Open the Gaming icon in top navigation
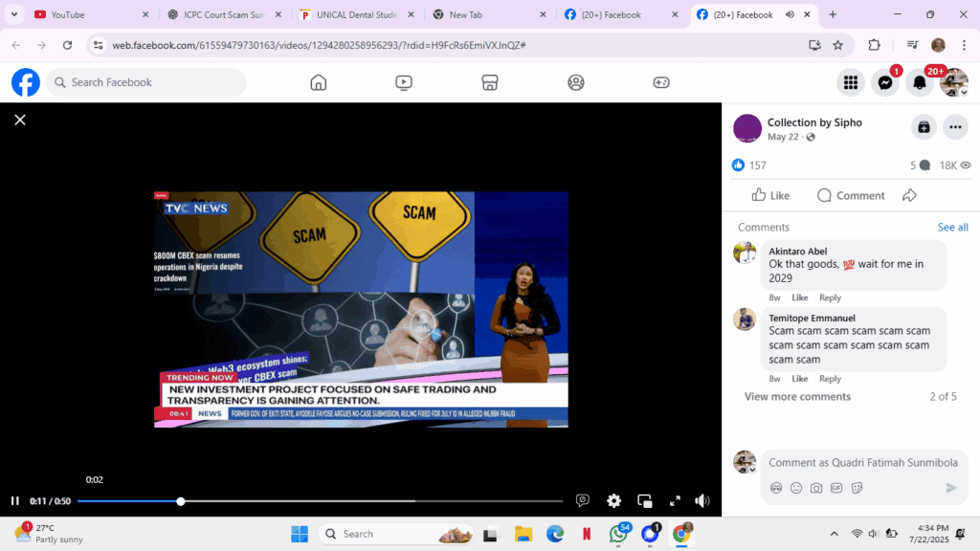 tap(661, 82)
